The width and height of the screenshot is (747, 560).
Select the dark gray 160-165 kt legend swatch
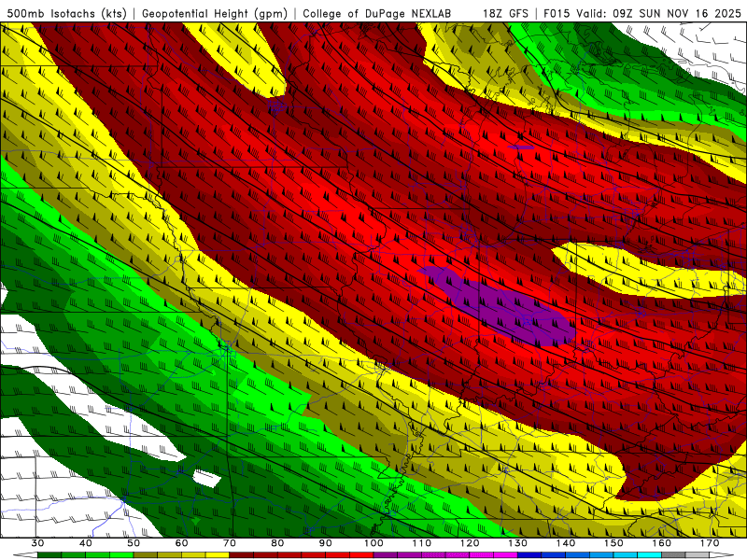pos(674,555)
